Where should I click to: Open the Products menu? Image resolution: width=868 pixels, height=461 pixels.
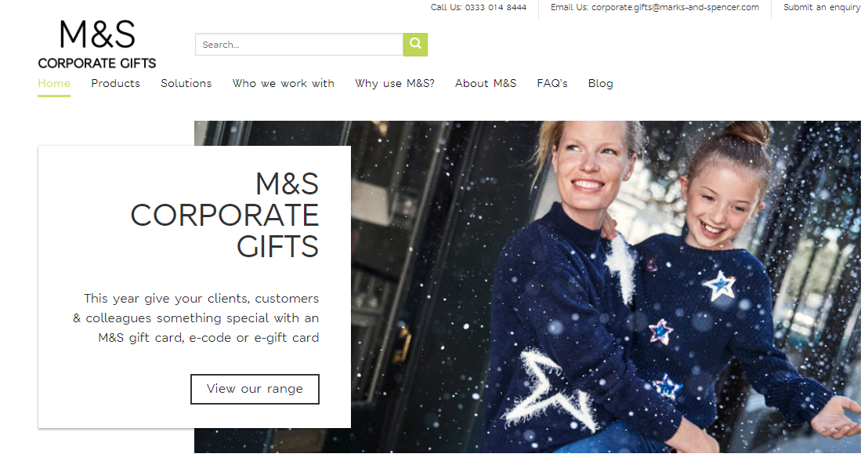coord(116,84)
